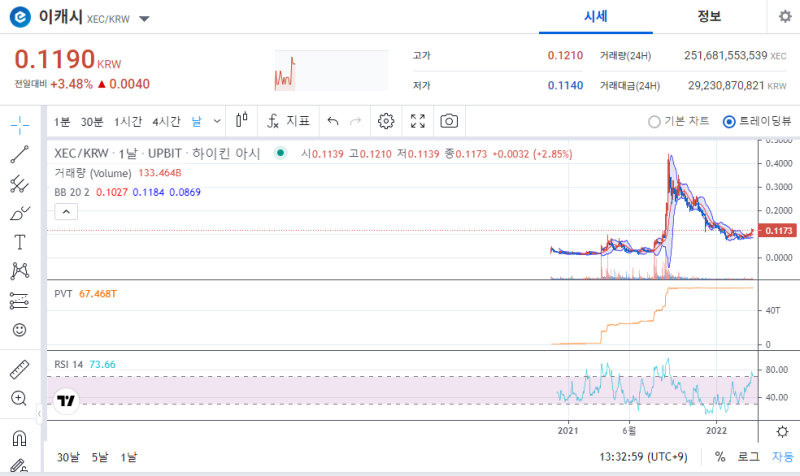Click the lock drawing pencil icon
The height and width of the screenshot is (476, 800).
tap(19, 466)
